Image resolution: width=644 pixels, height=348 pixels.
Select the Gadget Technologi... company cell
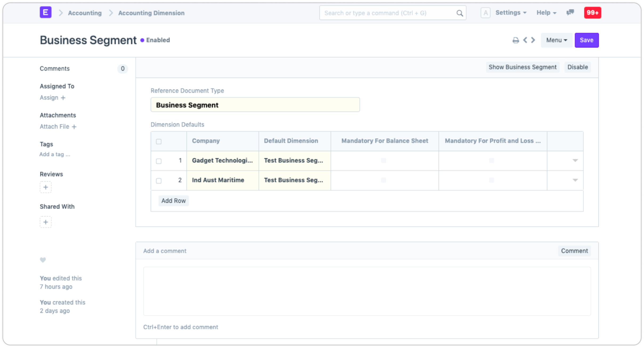click(x=222, y=161)
